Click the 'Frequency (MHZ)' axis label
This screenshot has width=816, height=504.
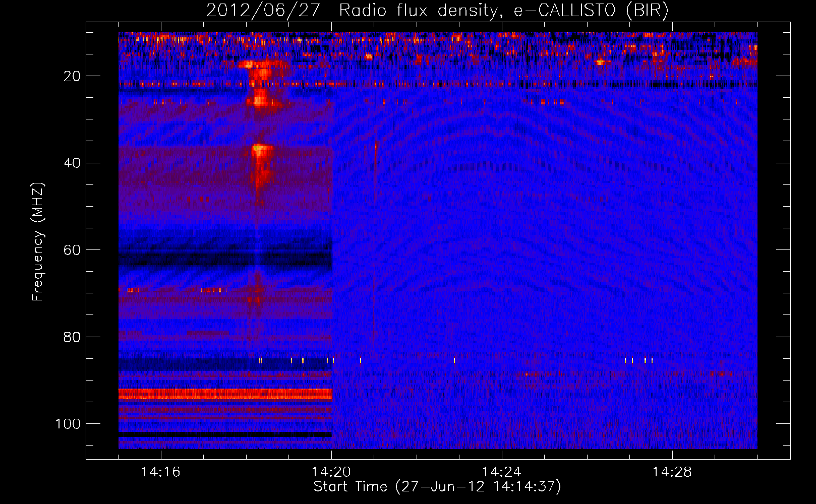(x=38, y=242)
